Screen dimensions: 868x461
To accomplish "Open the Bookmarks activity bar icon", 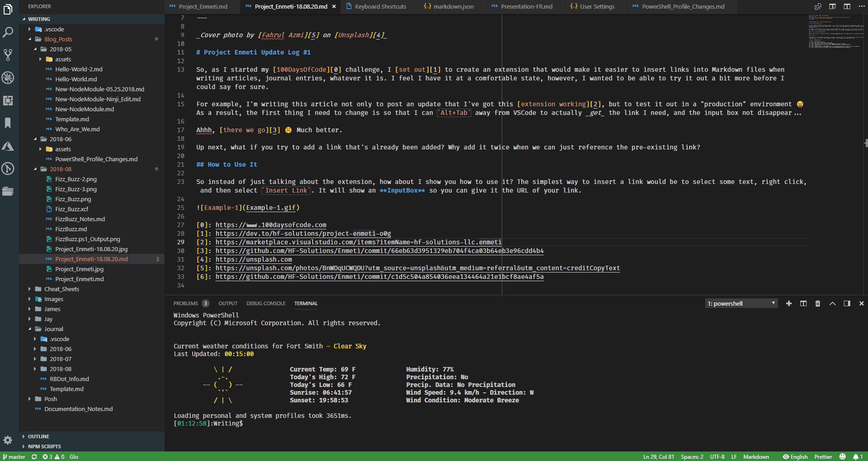I will click(x=8, y=123).
